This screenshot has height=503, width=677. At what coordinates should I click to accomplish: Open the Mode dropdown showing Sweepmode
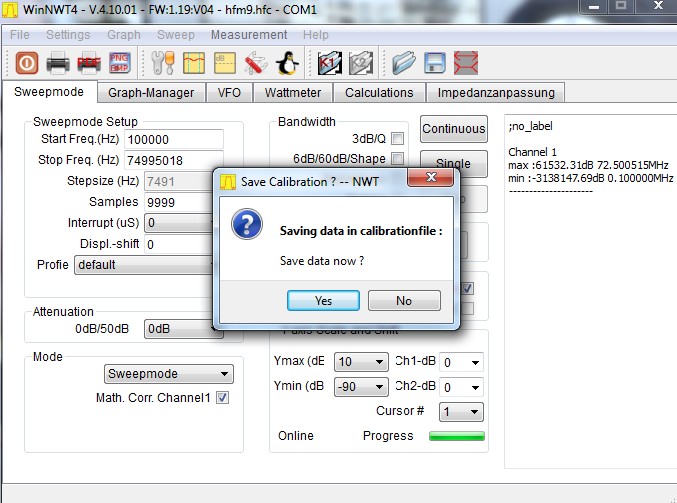[x=169, y=374]
